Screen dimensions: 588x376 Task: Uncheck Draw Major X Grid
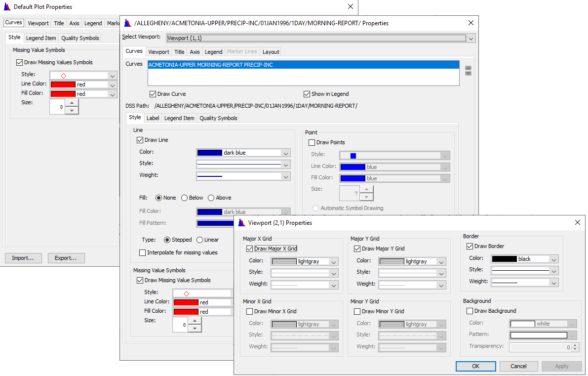[249, 249]
